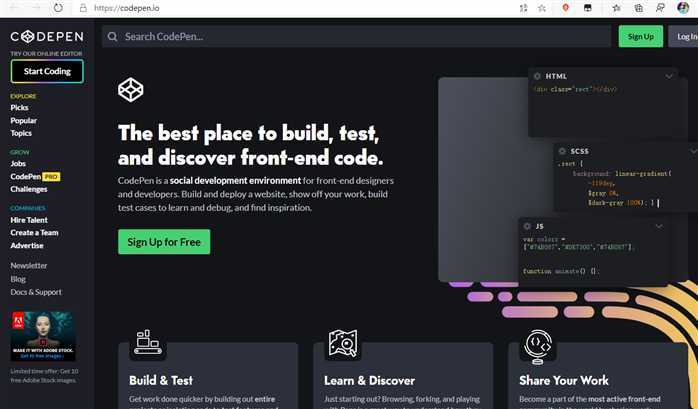The image size is (698, 409).
Task: Click 'social development environment' bold text
Action: click(x=235, y=181)
